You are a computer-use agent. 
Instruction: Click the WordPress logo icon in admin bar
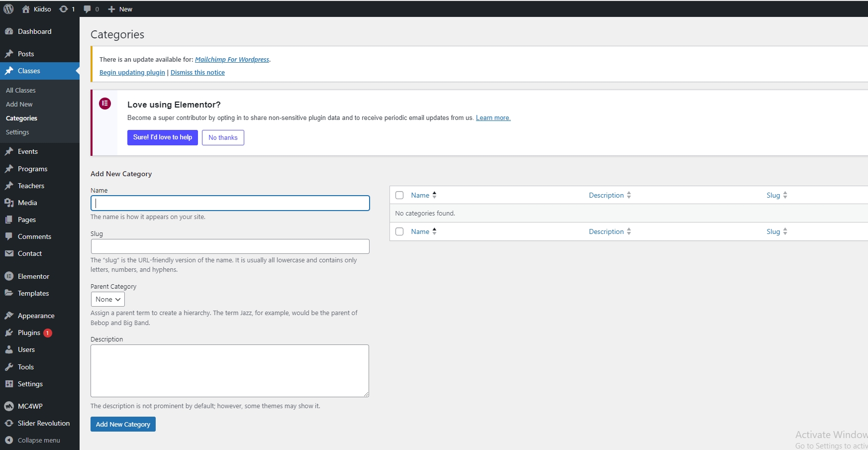point(8,9)
